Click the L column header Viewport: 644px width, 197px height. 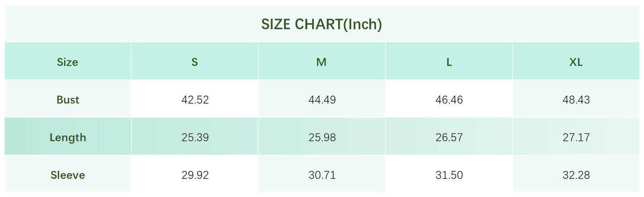tap(449, 62)
